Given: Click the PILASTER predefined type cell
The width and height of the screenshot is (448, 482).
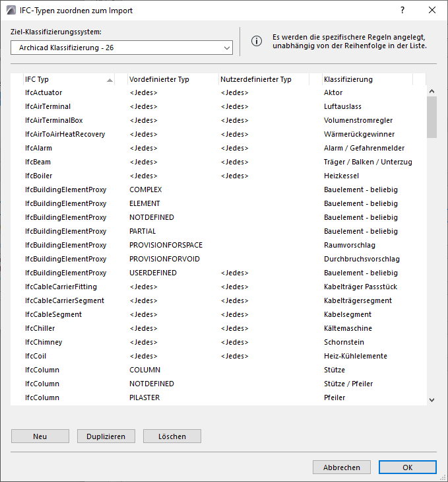Looking at the screenshot, I should click(x=144, y=397).
